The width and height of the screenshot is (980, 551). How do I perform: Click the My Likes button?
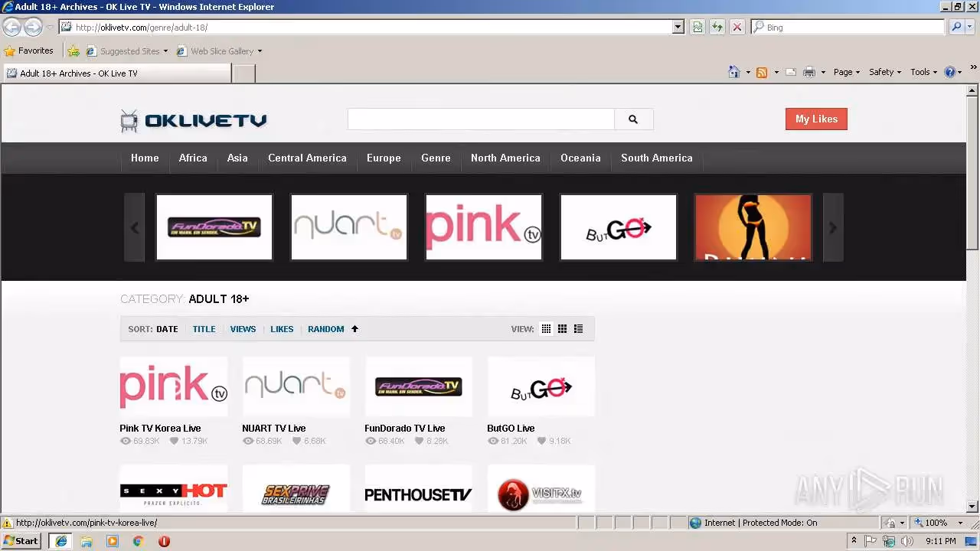pyautogui.click(x=816, y=119)
